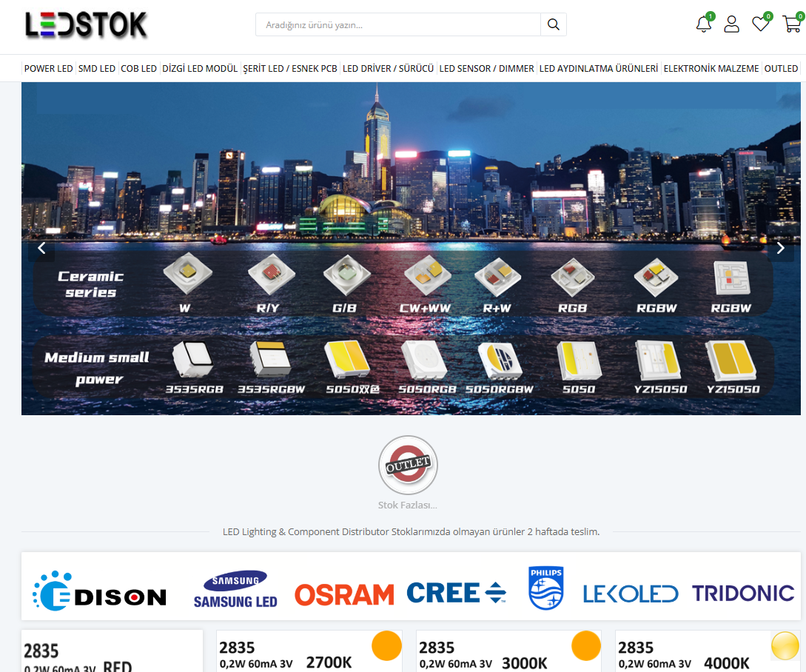The height and width of the screenshot is (672, 806).
Task: Open the LED DRİVER / SÜRÜCÜ menu
Action: (388, 68)
